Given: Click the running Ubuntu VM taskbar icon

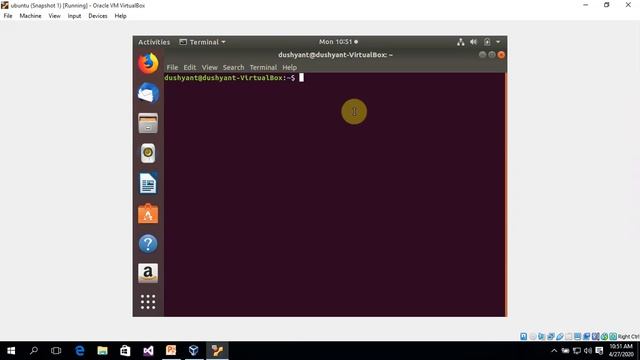Looking at the screenshot, I should 217,351.
